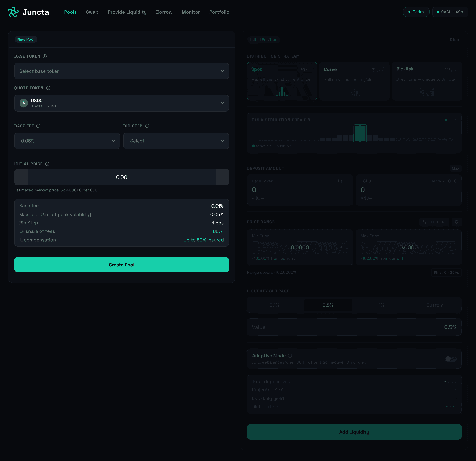Click the initial price 0.00 field
This screenshot has width=476, height=461.
[121, 177]
